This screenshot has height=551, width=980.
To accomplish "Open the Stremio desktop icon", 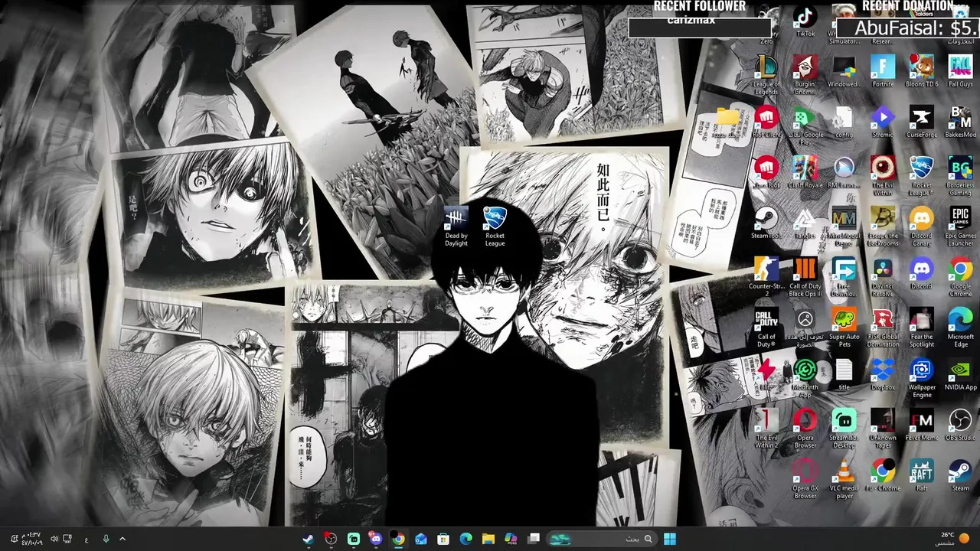I will point(883,122).
